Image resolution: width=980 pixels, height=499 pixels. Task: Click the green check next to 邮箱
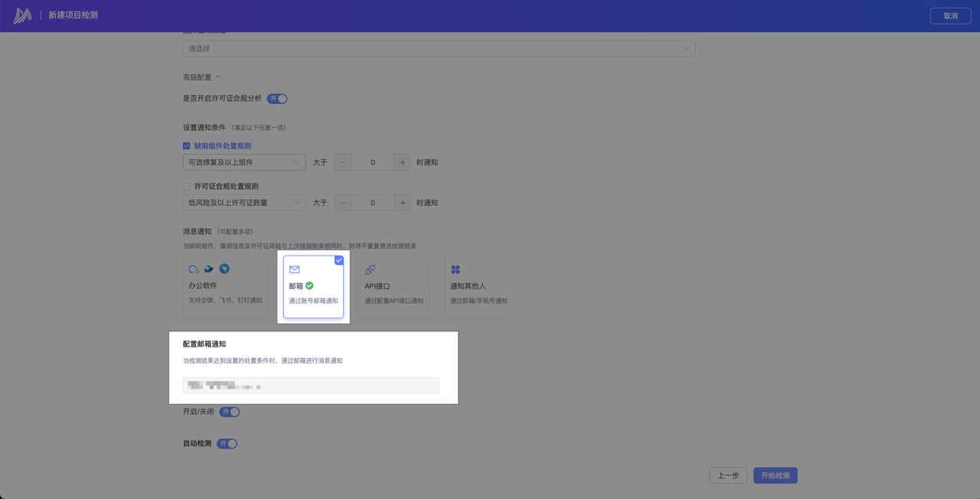pyautogui.click(x=309, y=285)
